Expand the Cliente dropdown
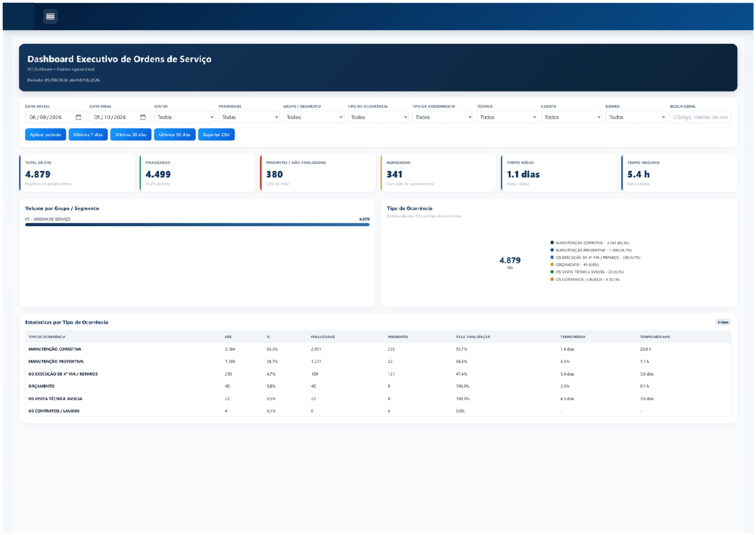 [571, 117]
